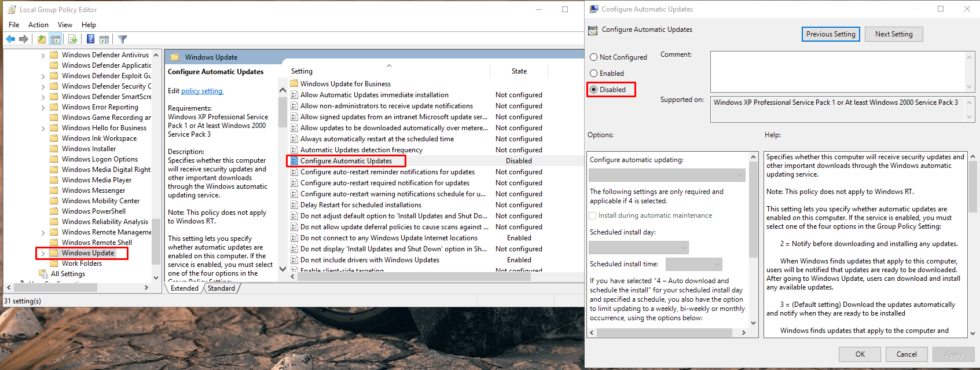This screenshot has height=370, width=980.
Task: Click the Up one level folder icon
Action: pyautogui.click(x=42, y=39)
